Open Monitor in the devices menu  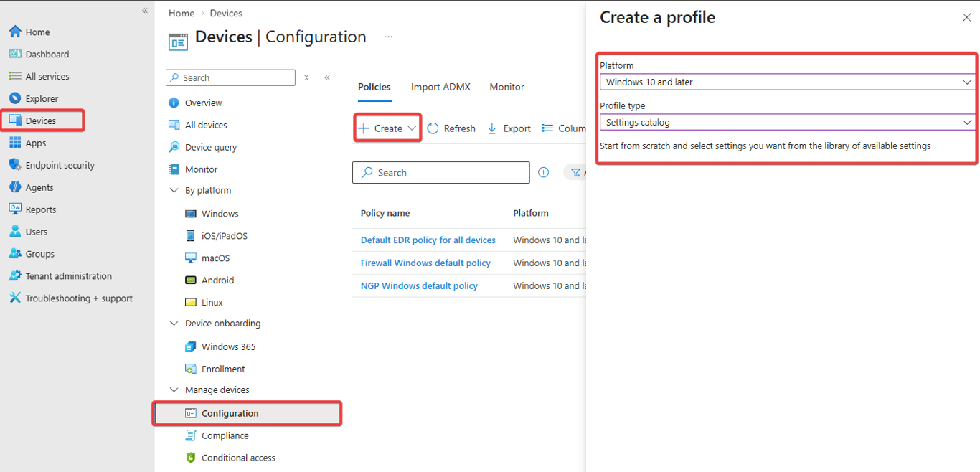[x=201, y=169]
